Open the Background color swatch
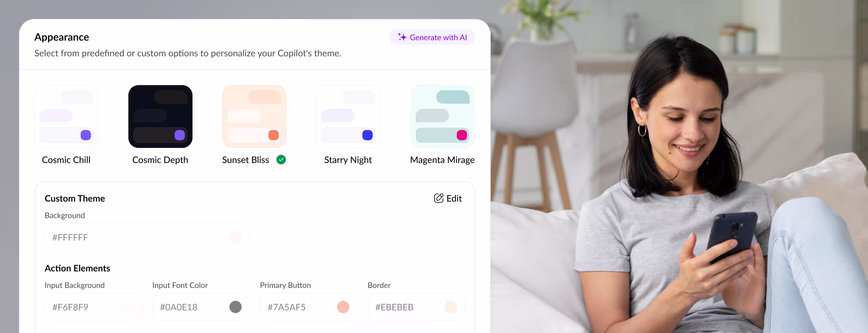This screenshot has width=868, height=333. pyautogui.click(x=236, y=237)
